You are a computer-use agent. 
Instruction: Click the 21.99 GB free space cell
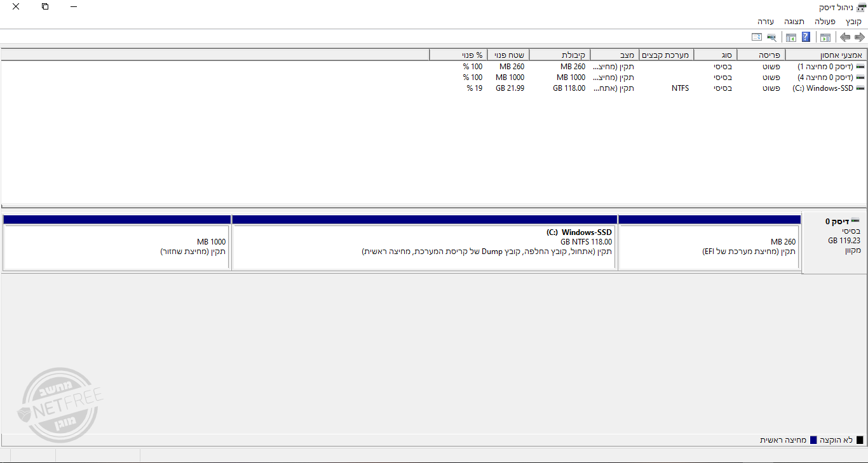pyautogui.click(x=510, y=88)
